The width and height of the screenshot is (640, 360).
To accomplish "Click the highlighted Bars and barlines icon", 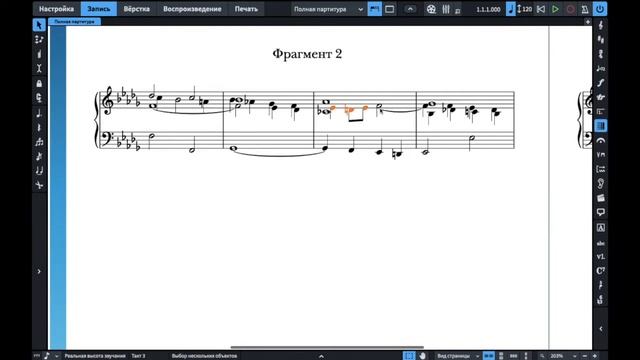I will [x=600, y=126].
